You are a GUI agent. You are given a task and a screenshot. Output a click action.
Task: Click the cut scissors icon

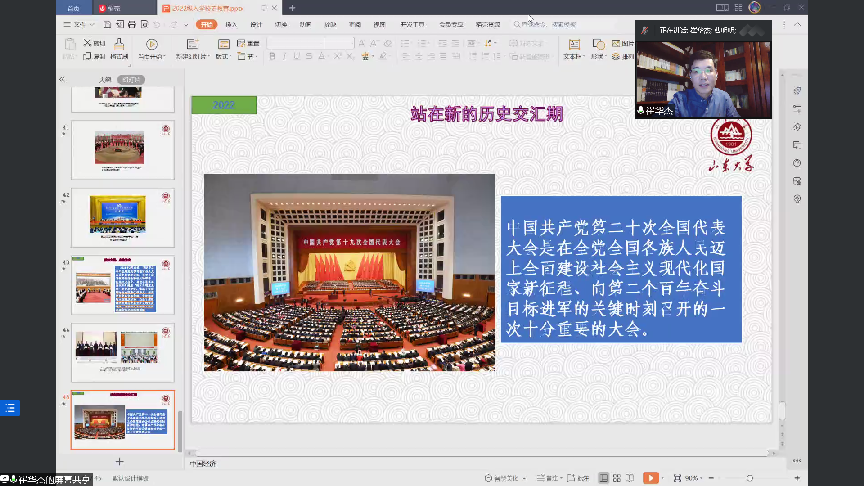pyautogui.click(x=87, y=43)
